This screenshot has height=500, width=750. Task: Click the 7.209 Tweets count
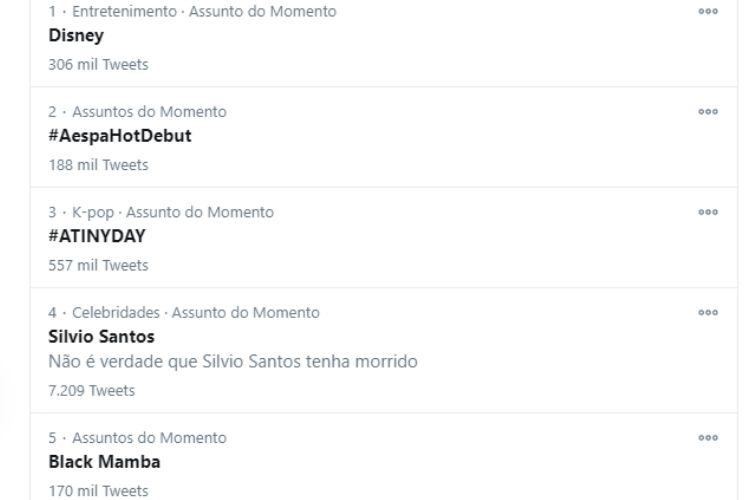(x=91, y=391)
